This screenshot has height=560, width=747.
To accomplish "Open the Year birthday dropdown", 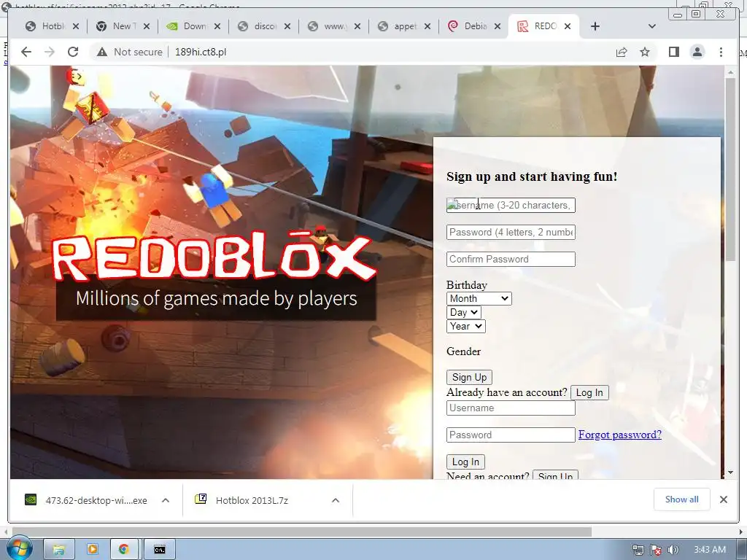I will (466, 326).
